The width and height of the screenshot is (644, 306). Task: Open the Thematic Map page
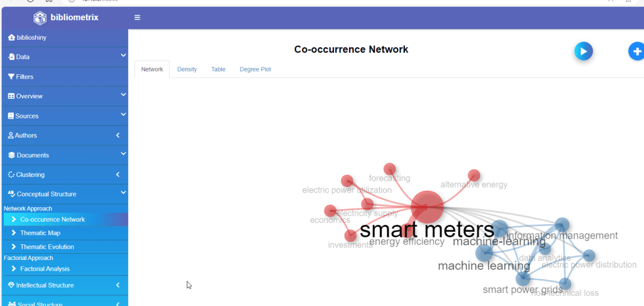(x=40, y=233)
